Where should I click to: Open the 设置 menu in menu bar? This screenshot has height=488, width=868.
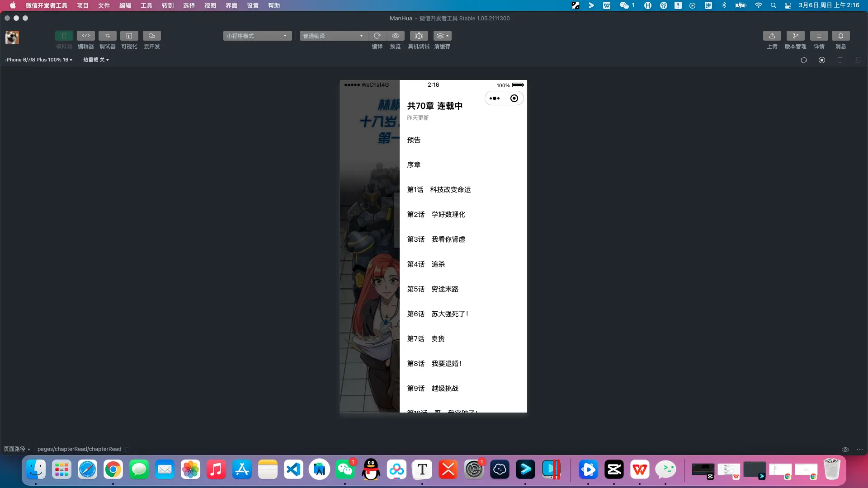[x=252, y=5]
